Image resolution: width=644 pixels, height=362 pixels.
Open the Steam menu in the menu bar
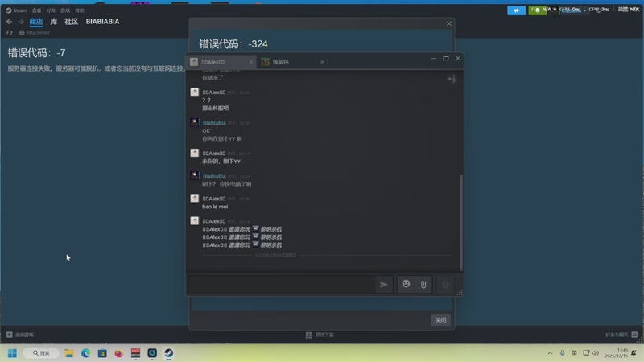point(16,10)
